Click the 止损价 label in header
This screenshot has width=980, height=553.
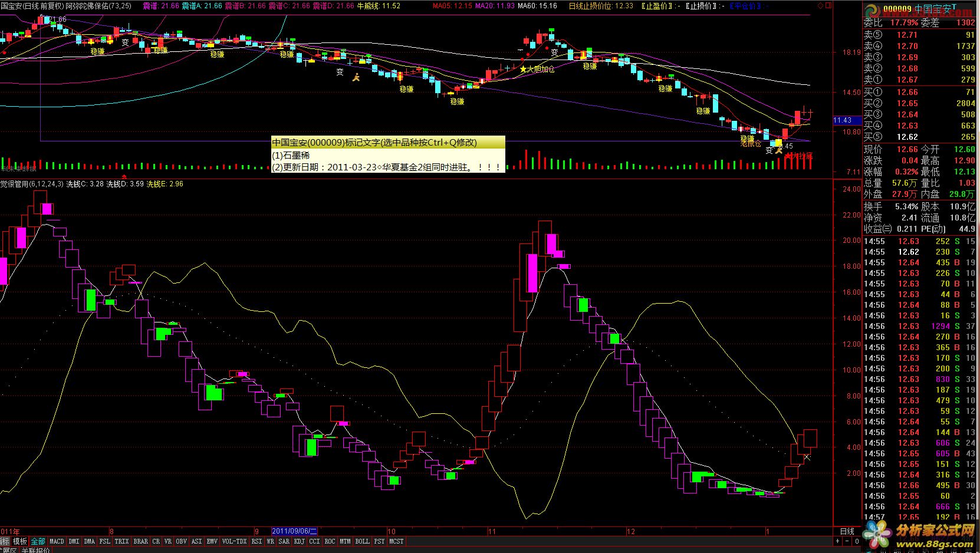click(702, 6)
